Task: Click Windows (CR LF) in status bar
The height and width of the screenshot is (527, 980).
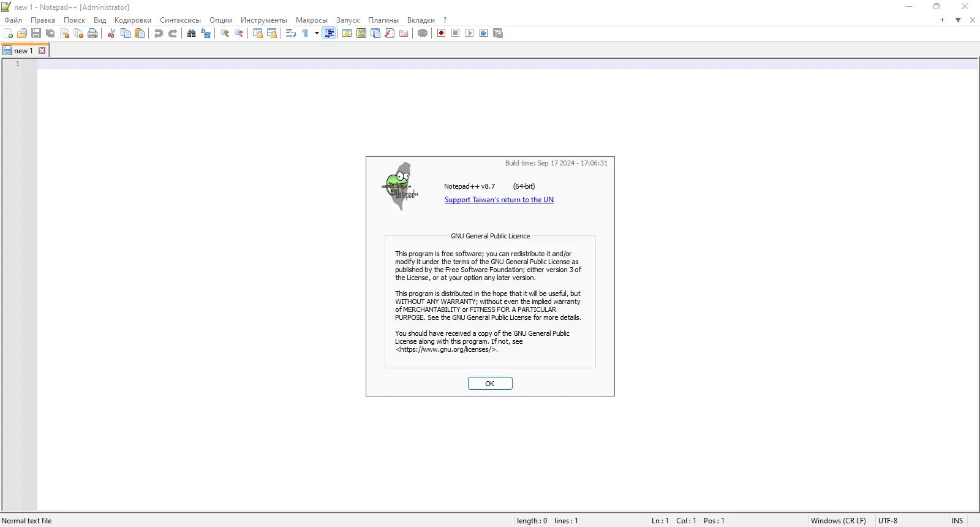Action: pos(839,521)
